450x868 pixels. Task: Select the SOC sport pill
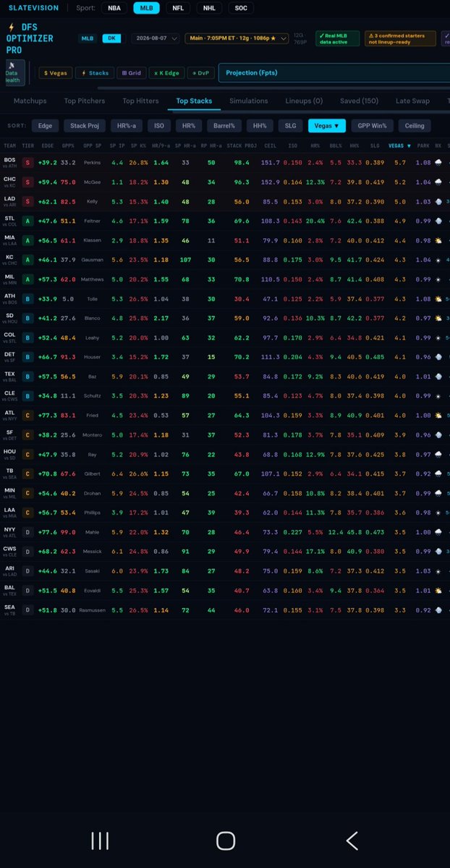(x=241, y=8)
